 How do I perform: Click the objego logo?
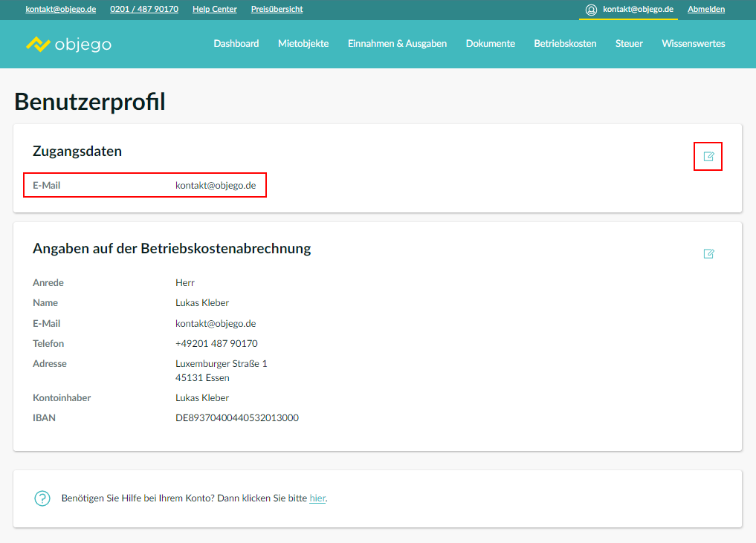point(68,44)
